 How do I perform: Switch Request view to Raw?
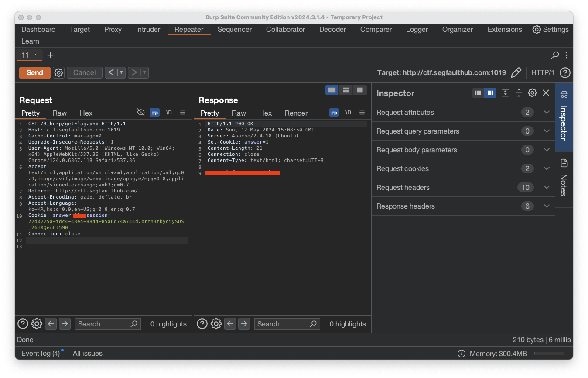[x=60, y=113]
